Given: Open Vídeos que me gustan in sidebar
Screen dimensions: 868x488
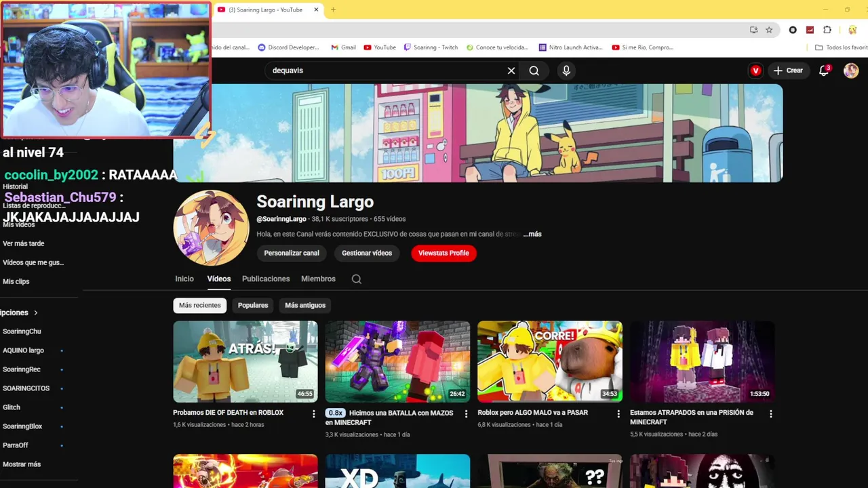Looking at the screenshot, I should [33, 262].
